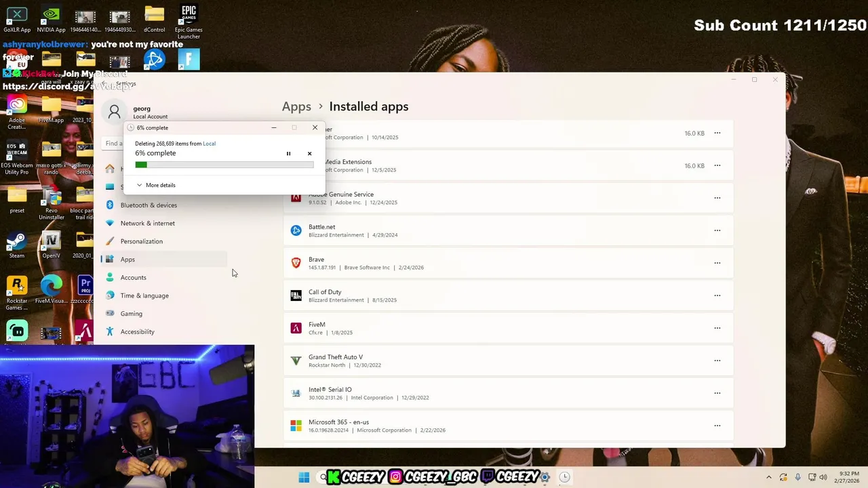Open three-dot menu for FiveM app

pyautogui.click(x=717, y=328)
